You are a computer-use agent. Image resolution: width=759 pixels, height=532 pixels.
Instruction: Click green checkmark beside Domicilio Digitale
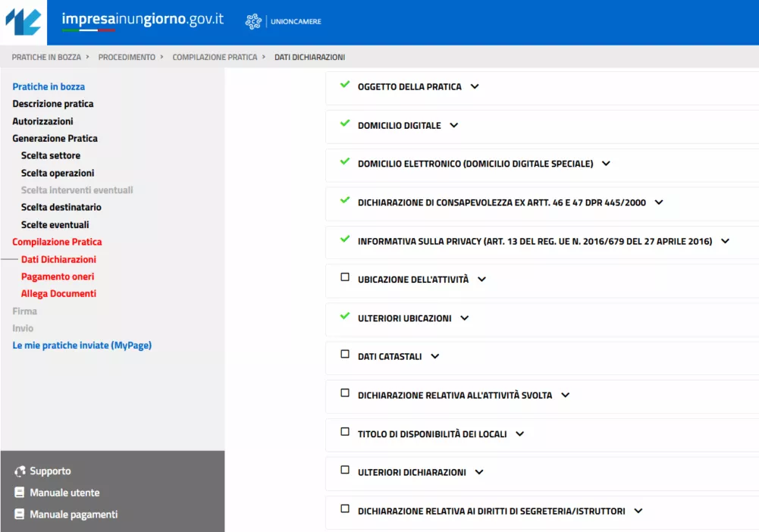[x=345, y=124]
